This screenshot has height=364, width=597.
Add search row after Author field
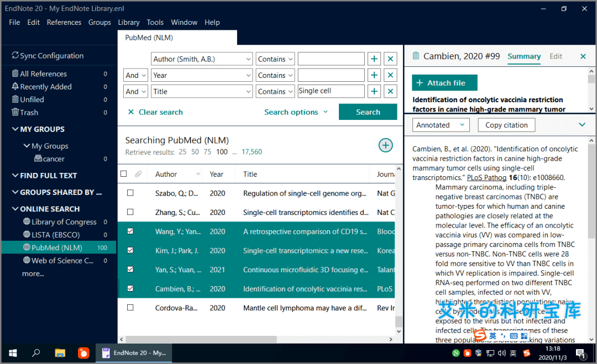click(x=374, y=59)
